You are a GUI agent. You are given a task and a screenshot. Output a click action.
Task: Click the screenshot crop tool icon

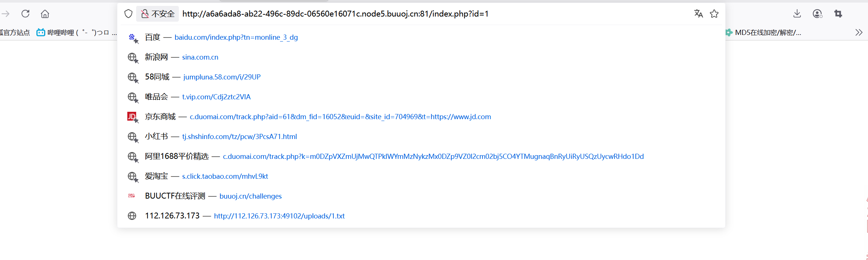(x=838, y=14)
